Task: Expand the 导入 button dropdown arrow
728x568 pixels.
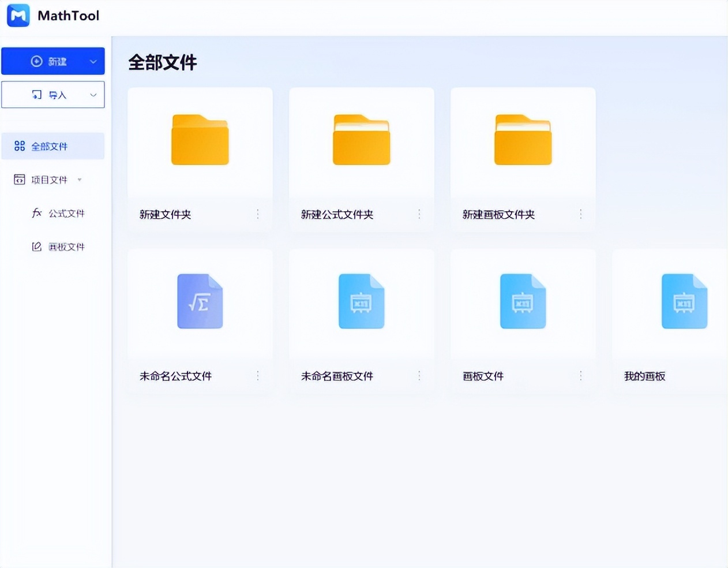Action: tap(93, 94)
